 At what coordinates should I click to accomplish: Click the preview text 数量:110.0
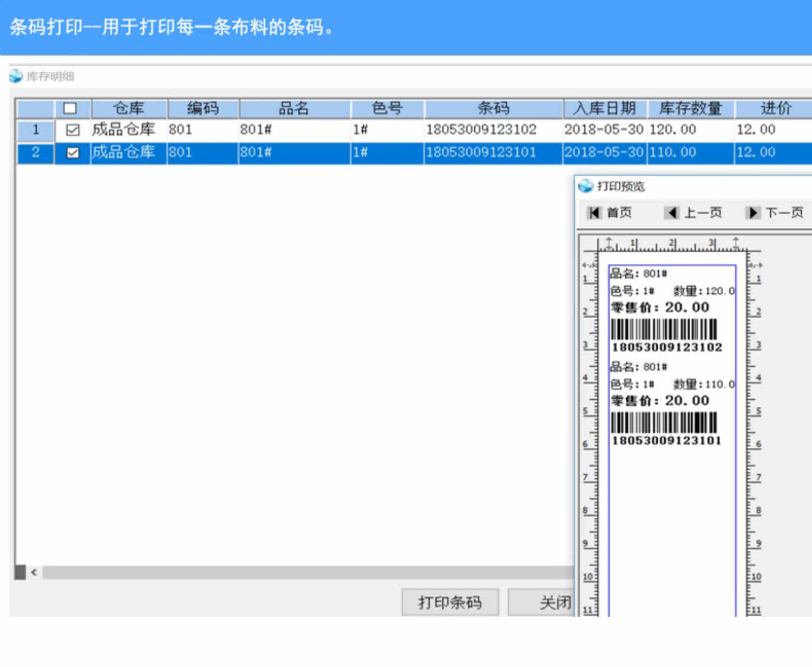click(704, 385)
